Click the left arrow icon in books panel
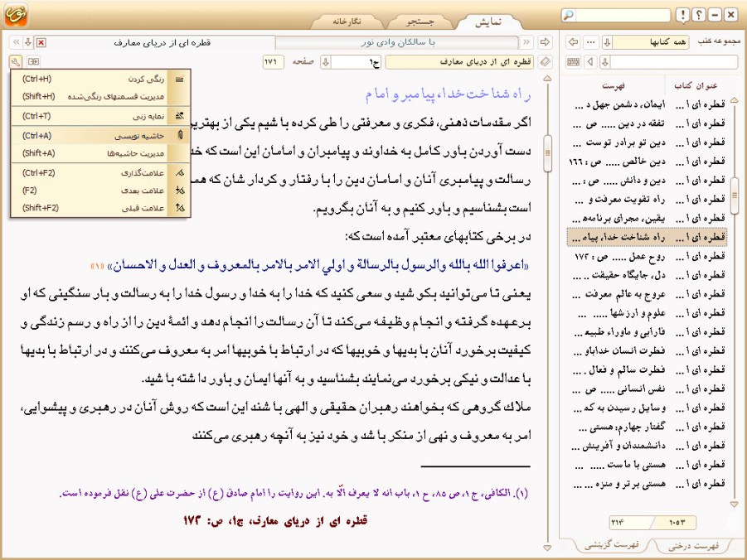Image resolution: width=747 pixels, height=560 pixels. (x=574, y=42)
